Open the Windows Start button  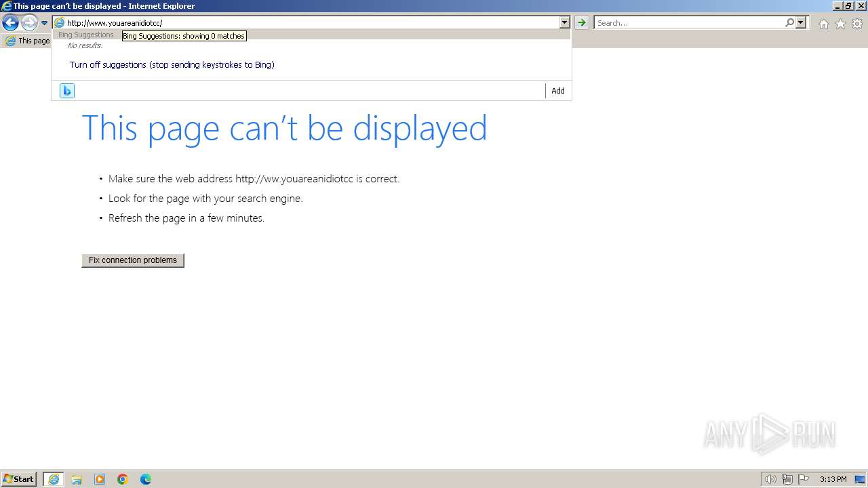tap(18, 479)
